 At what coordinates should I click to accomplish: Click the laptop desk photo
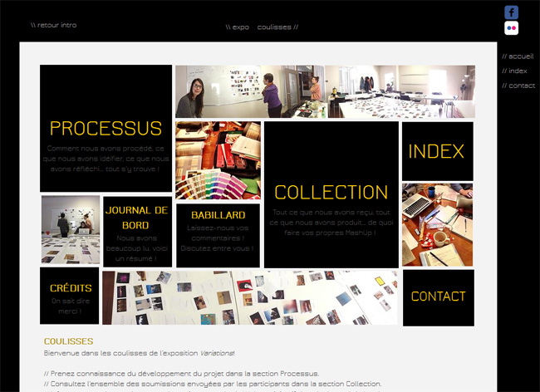point(437,224)
